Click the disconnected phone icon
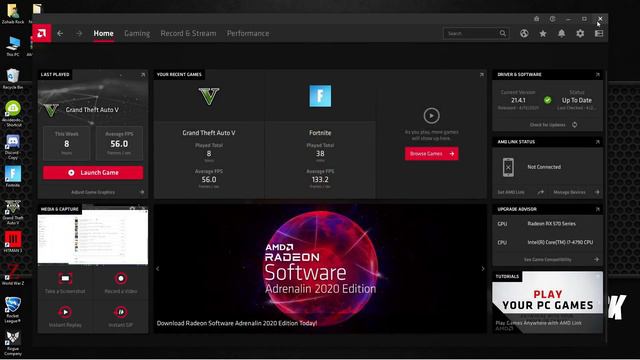This screenshot has height=360, width=640. (x=508, y=167)
